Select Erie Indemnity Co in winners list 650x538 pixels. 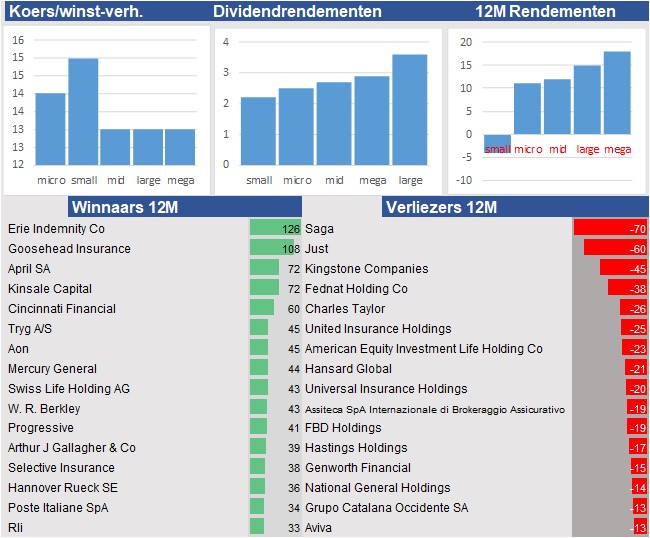[x=56, y=229]
